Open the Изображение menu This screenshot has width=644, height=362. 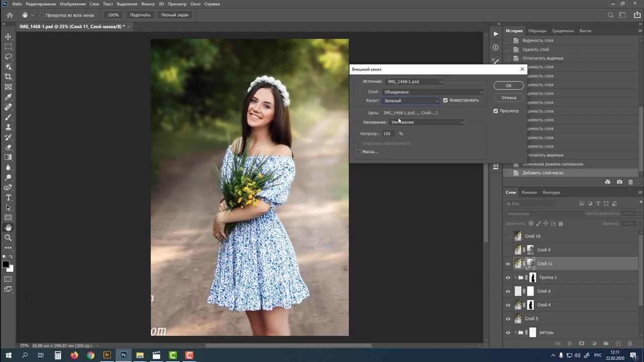point(72,4)
